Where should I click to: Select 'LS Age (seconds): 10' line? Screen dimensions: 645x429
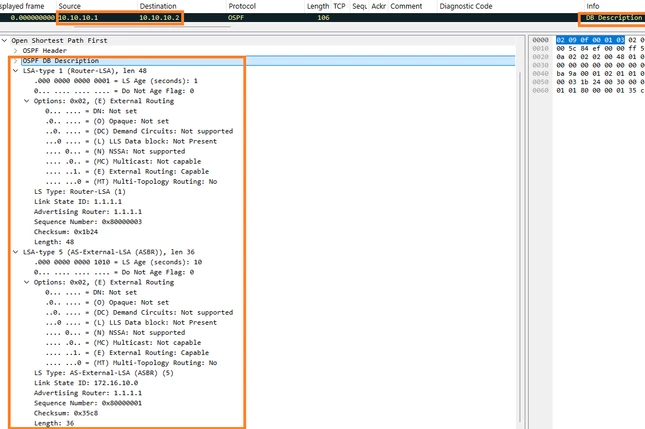coord(118,262)
